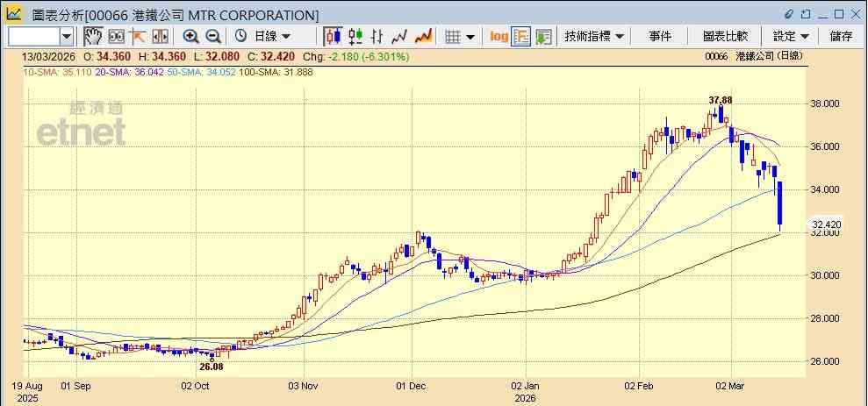Open the 日線 period dropdown
Viewport: 868px width, 406px height.
click(272, 37)
